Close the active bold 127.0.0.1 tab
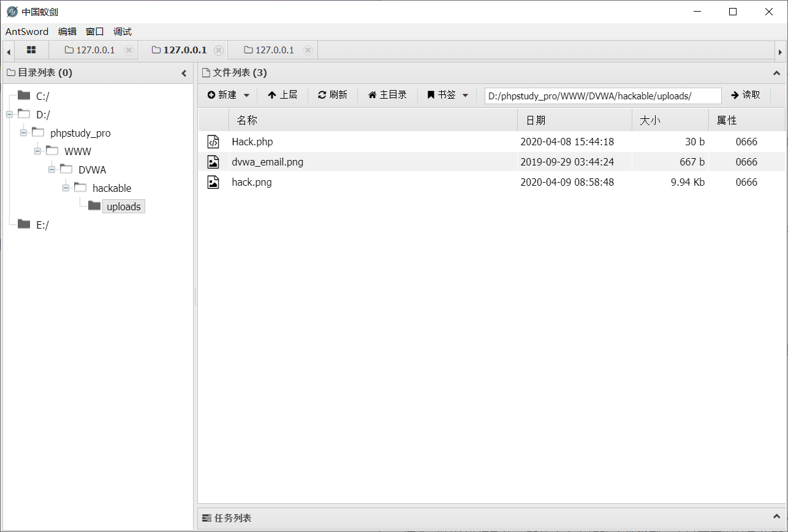Viewport: 788px width, 532px height. coord(219,50)
